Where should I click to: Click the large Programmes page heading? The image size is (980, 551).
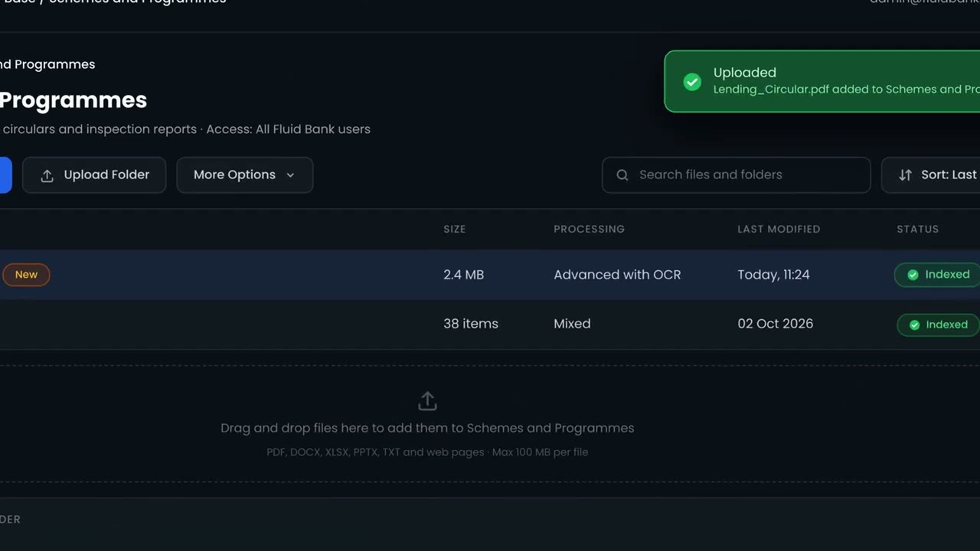click(73, 100)
